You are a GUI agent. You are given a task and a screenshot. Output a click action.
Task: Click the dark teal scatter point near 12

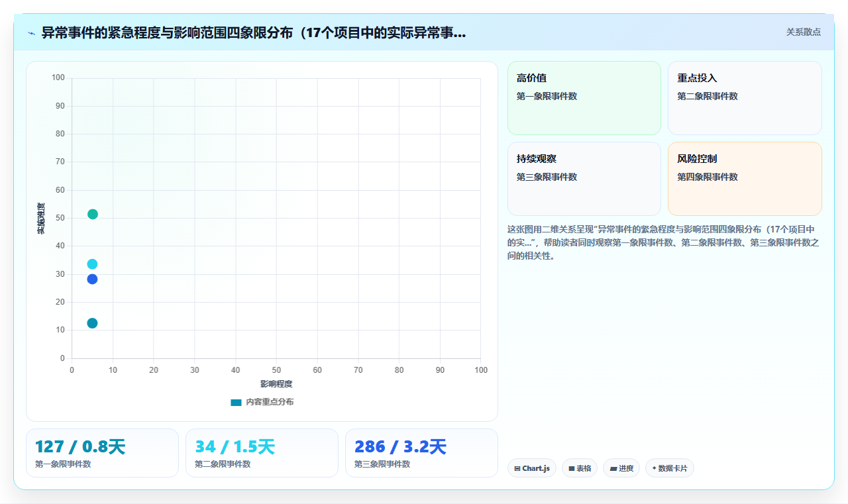pos(92,323)
